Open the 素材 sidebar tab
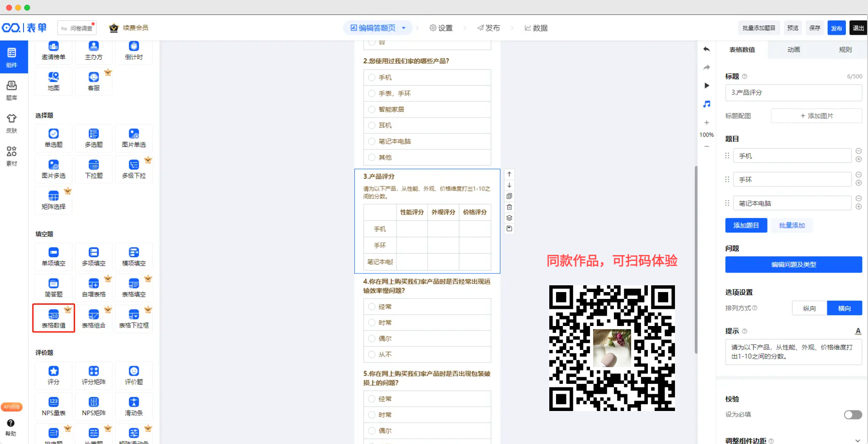Screen dimensions: 868x444 [x=12, y=156]
